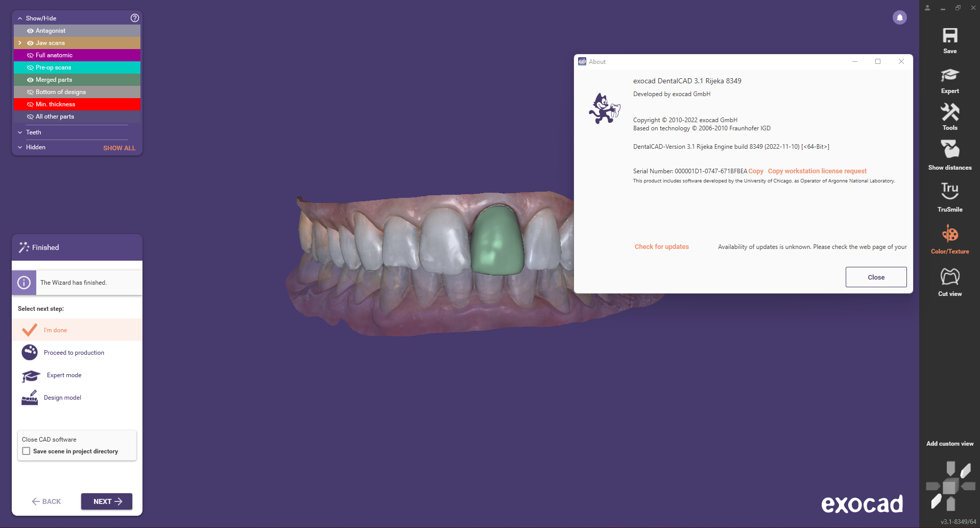Click the orange checkmark icon for I'm done

(x=30, y=330)
